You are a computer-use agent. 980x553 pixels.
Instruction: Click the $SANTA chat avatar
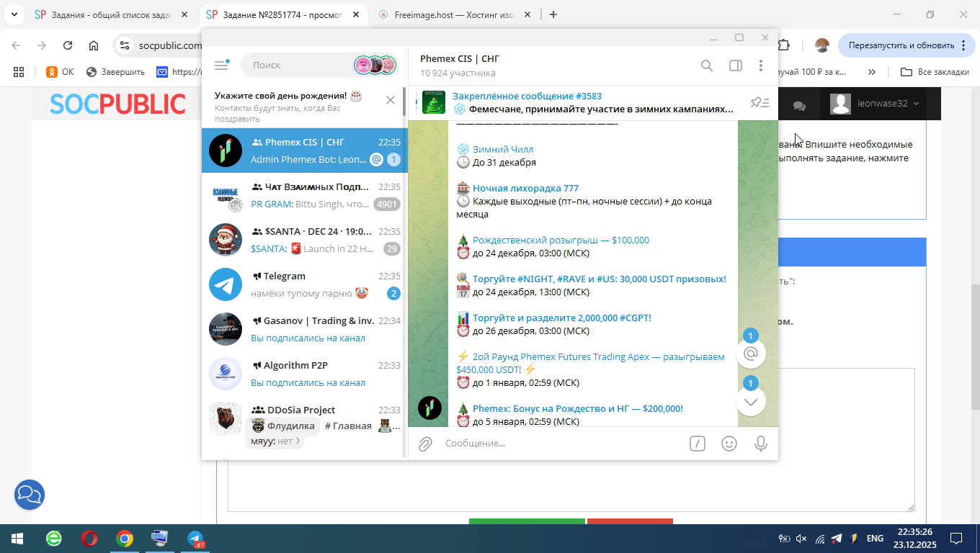click(226, 240)
